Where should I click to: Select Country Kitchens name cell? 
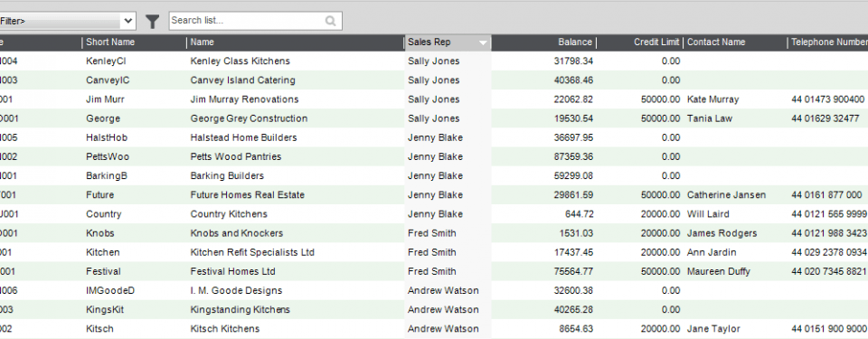pos(229,214)
